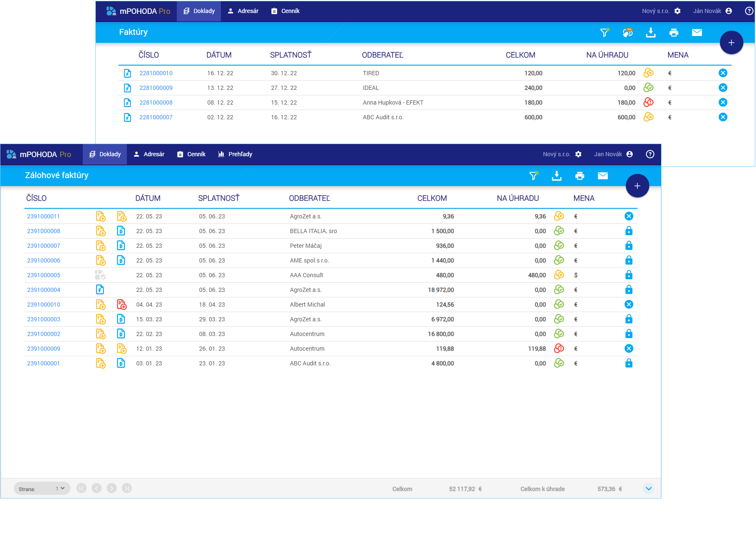Open Nový s.r.o. settings in Faktúry window
The image size is (756, 546).
coord(661,11)
